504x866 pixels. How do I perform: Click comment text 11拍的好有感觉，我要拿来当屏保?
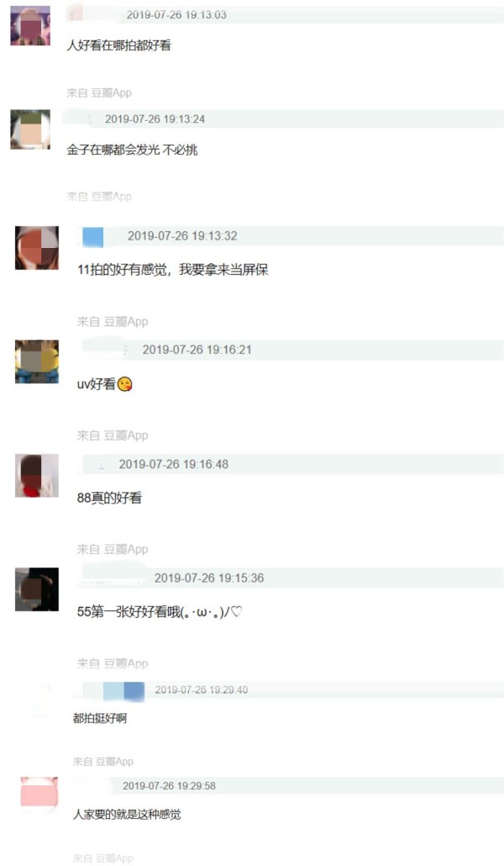coord(173,270)
